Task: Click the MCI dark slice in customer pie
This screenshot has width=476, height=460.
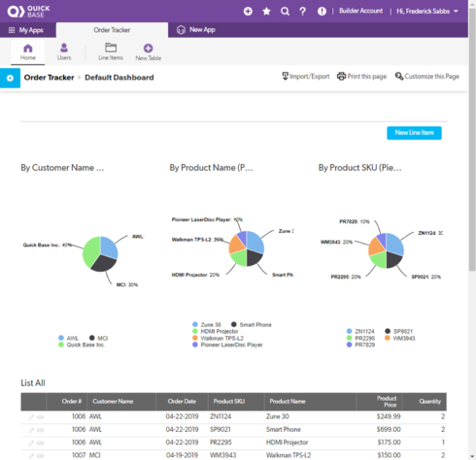Action: click(x=104, y=264)
